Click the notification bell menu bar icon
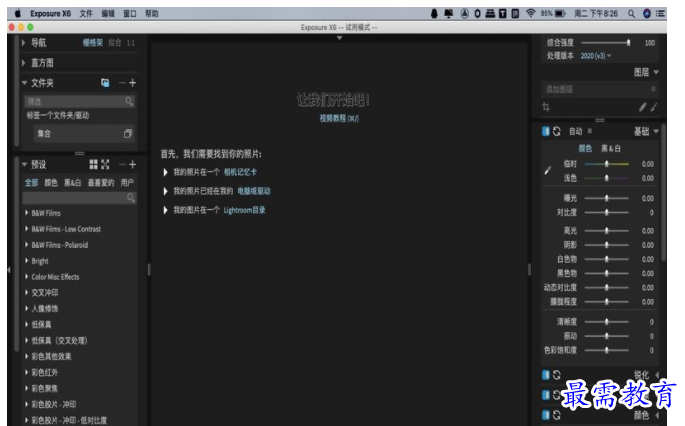685x426 pixels. pos(434,14)
